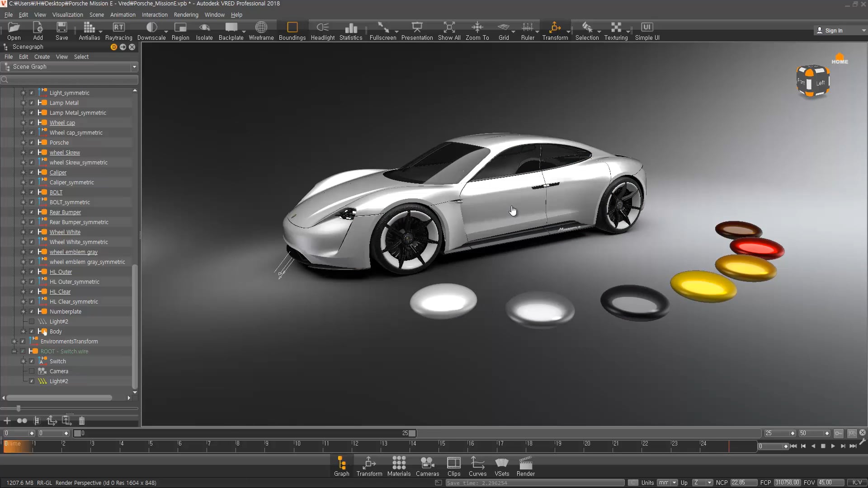Activate the Transform tool in top toolbar
Screen dimensions: 868x488
point(555,31)
